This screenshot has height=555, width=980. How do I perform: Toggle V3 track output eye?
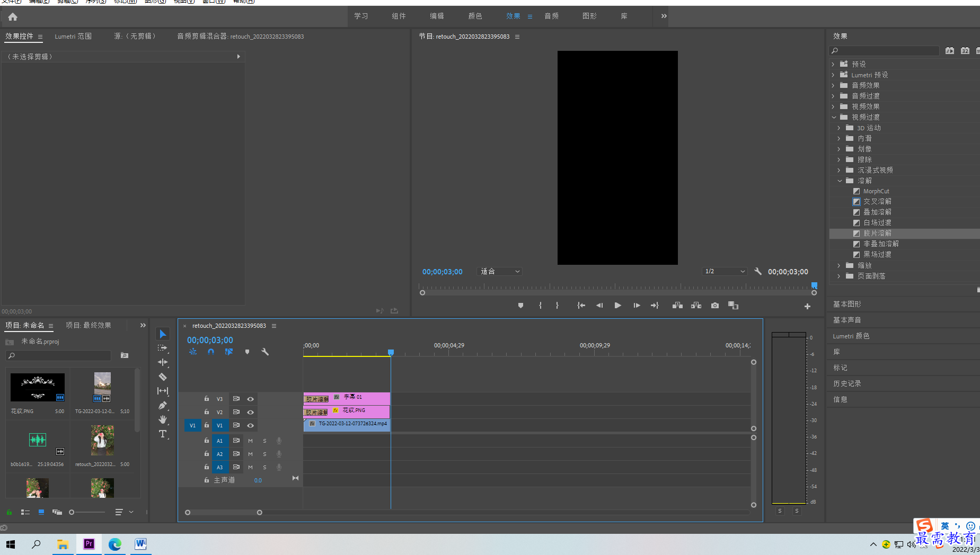pyautogui.click(x=250, y=399)
